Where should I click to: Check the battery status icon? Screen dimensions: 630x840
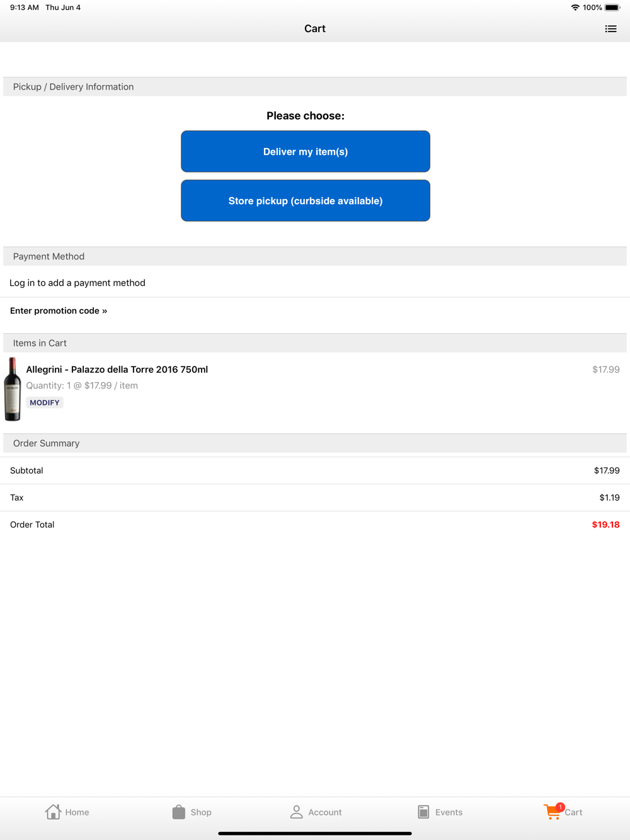point(612,8)
